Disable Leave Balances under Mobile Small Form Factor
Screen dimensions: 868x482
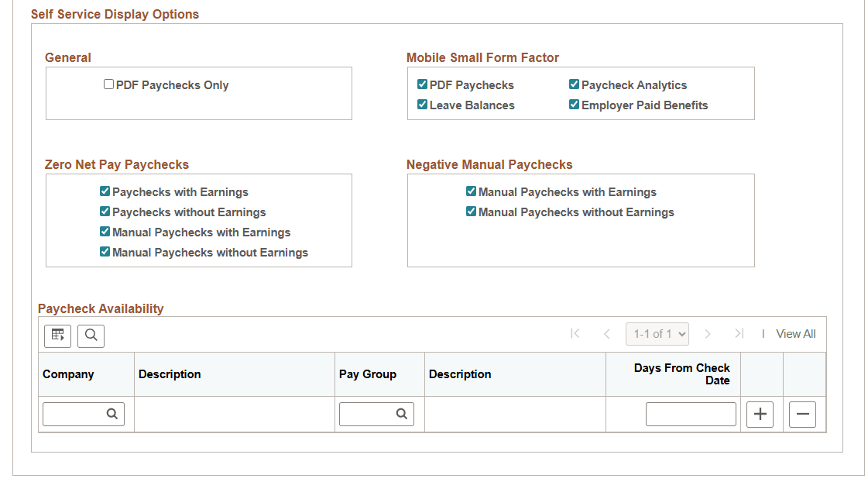(x=422, y=105)
